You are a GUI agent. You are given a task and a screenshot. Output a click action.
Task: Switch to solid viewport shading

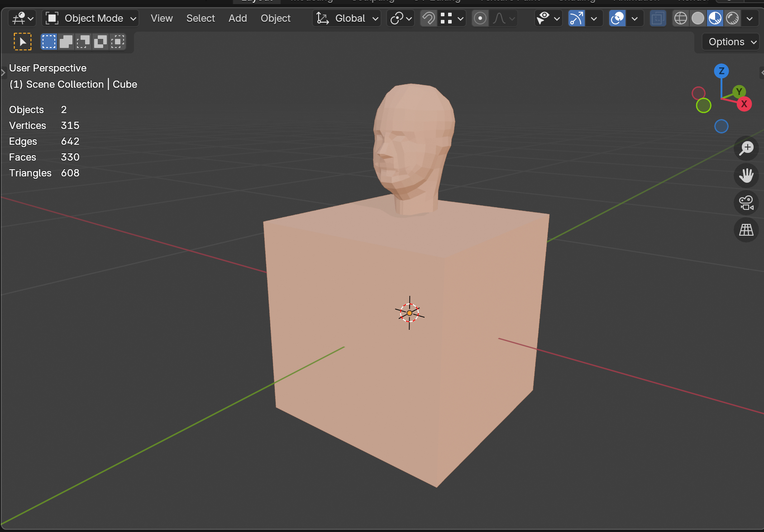(698, 19)
